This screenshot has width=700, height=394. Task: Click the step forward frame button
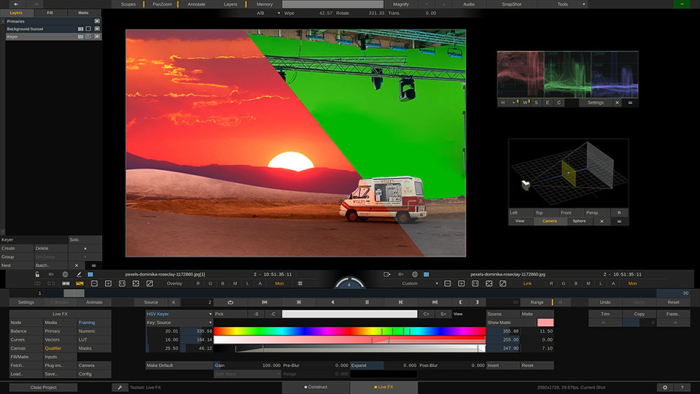click(x=401, y=303)
